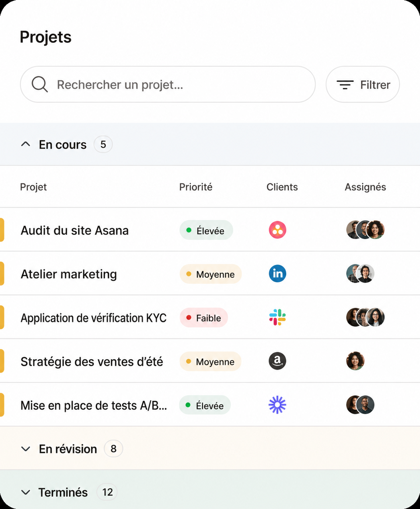Open the Stratégie des ventes d'été project
The height and width of the screenshot is (509, 420).
tap(92, 361)
